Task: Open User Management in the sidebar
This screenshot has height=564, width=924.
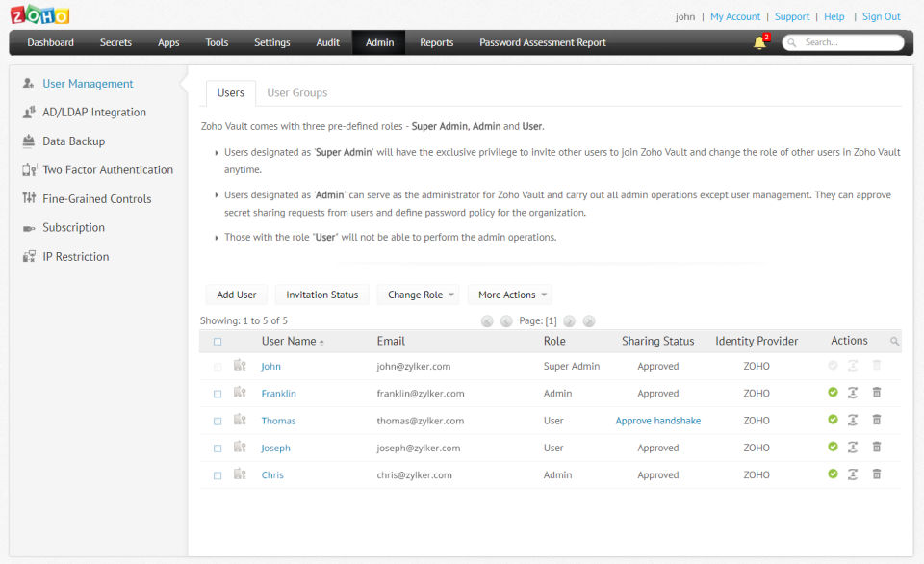Action: click(88, 84)
